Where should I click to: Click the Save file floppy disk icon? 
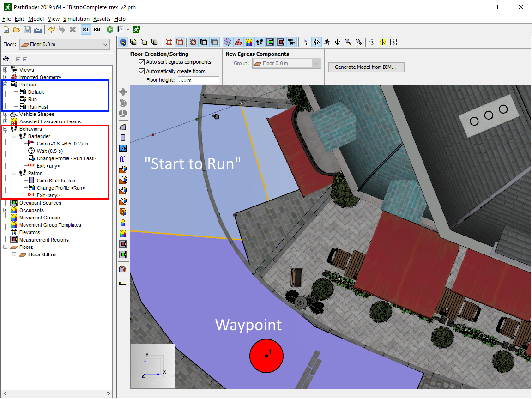27,30
